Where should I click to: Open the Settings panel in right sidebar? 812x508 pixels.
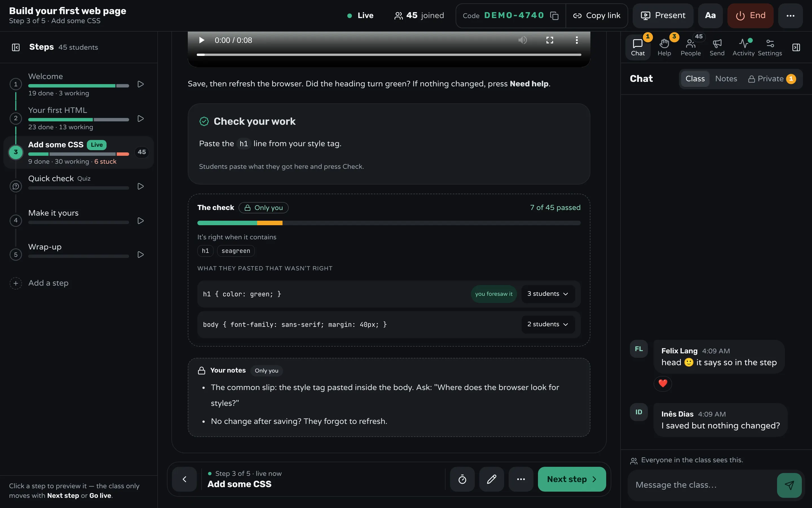click(770, 47)
